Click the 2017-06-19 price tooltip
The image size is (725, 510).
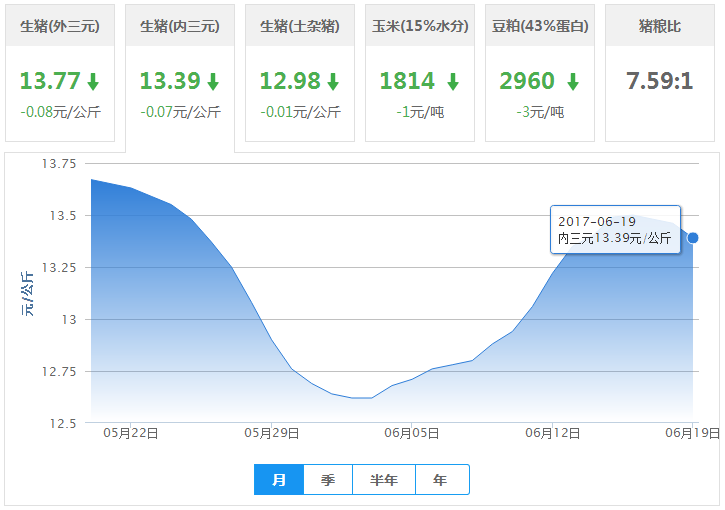pos(615,230)
